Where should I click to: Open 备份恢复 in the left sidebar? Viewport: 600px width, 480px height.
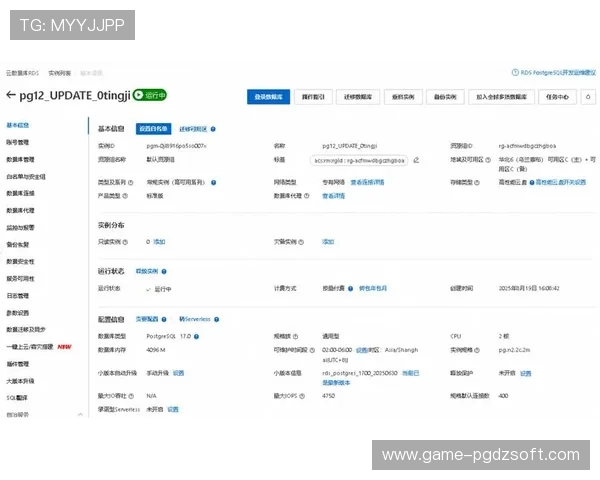click(x=18, y=245)
